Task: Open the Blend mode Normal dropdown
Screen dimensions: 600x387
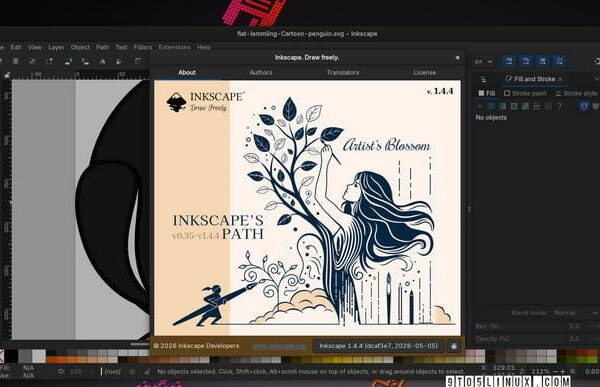Action: (575, 313)
